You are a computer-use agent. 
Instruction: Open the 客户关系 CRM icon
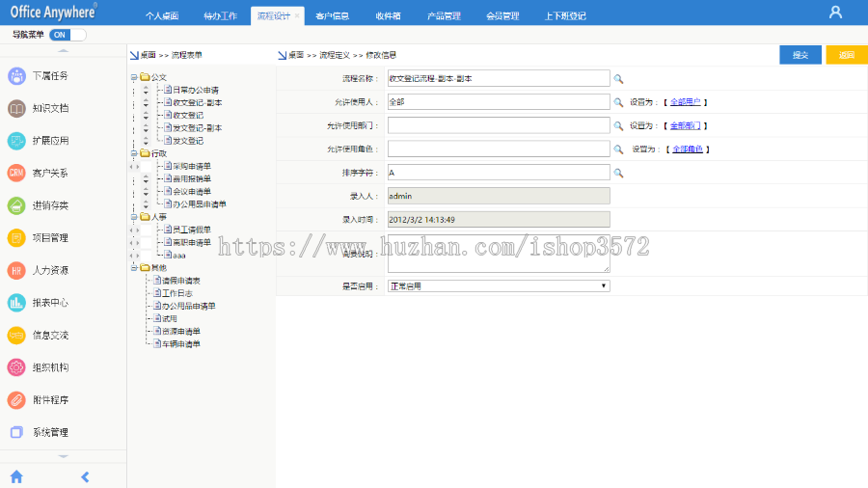16,174
